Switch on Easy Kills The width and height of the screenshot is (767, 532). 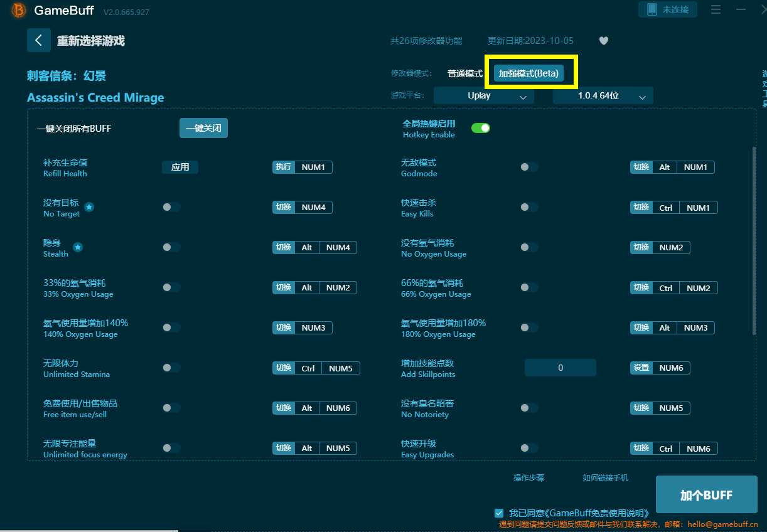[x=529, y=207]
